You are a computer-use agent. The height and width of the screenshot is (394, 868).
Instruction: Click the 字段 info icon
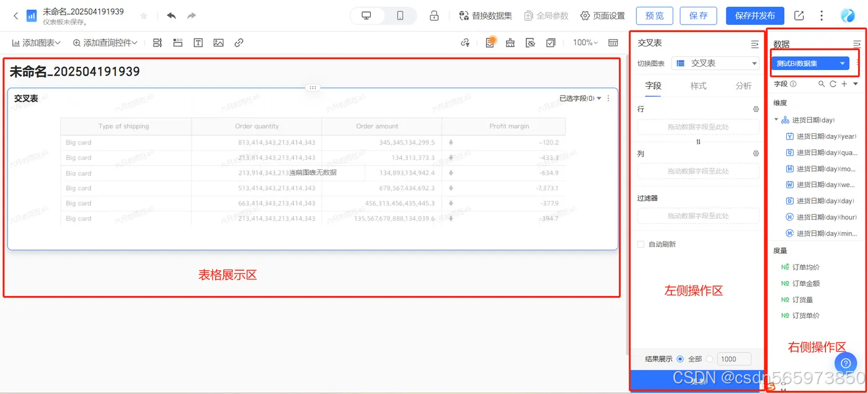[793, 84]
